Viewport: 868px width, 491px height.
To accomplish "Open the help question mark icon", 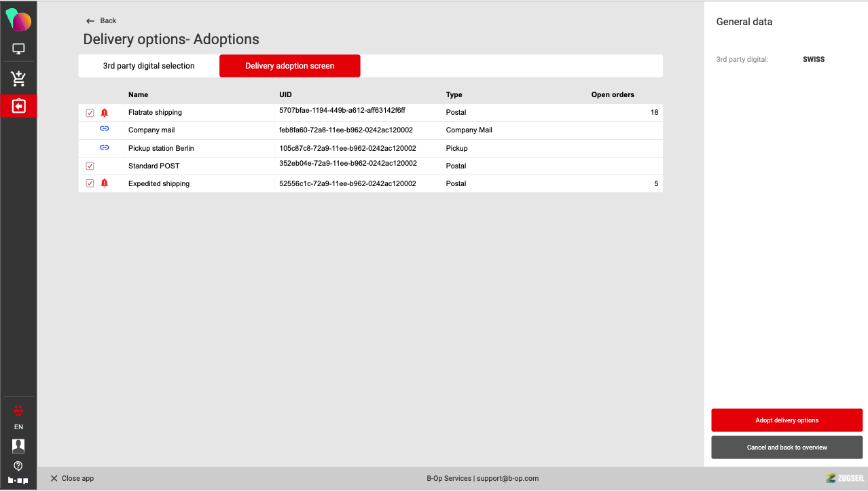I will point(18,466).
